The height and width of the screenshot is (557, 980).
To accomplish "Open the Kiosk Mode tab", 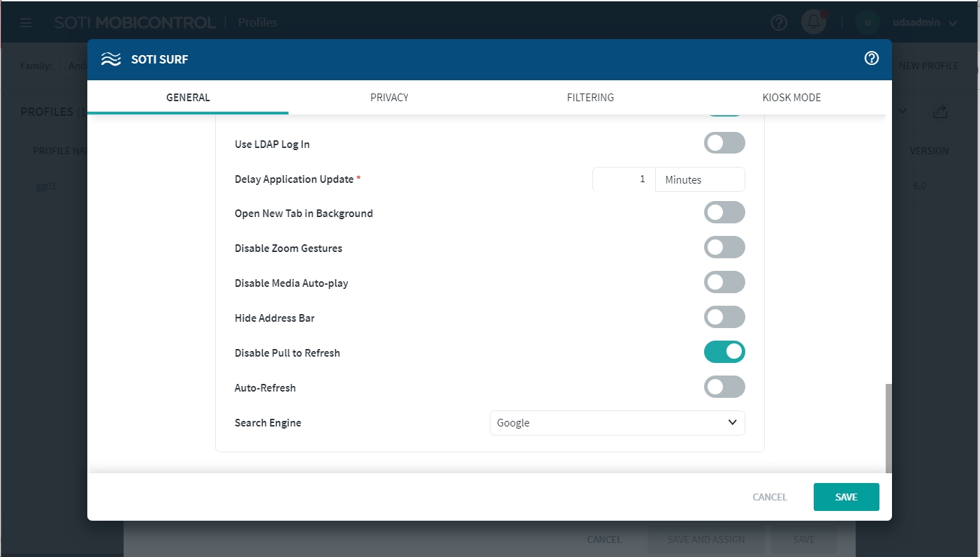I will click(x=791, y=98).
